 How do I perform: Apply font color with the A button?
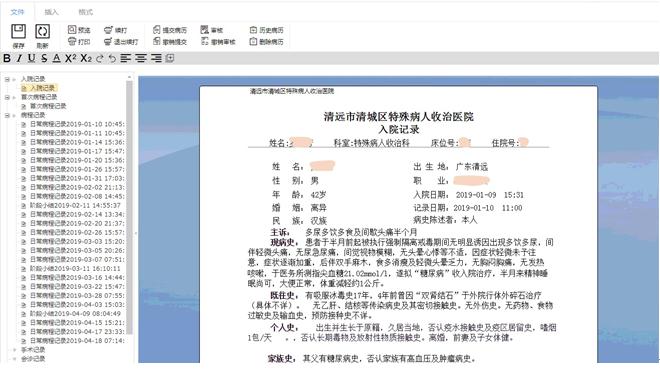pyautogui.click(x=57, y=58)
